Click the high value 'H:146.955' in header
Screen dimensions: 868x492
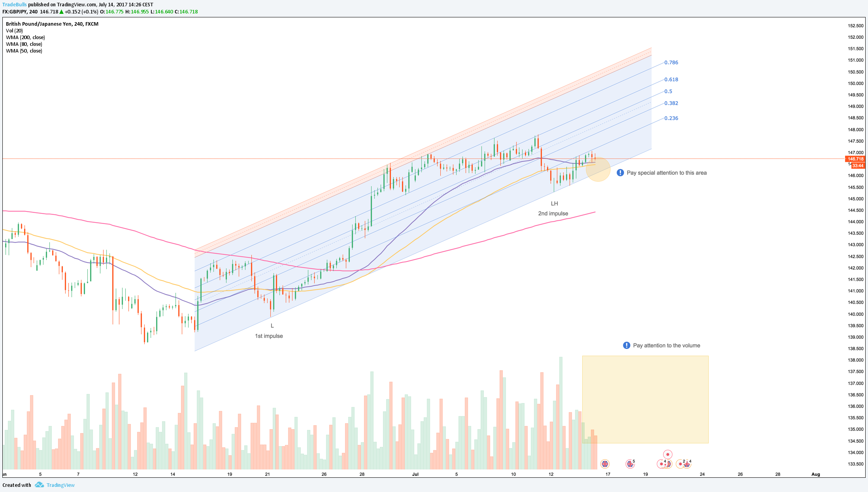[137, 12]
